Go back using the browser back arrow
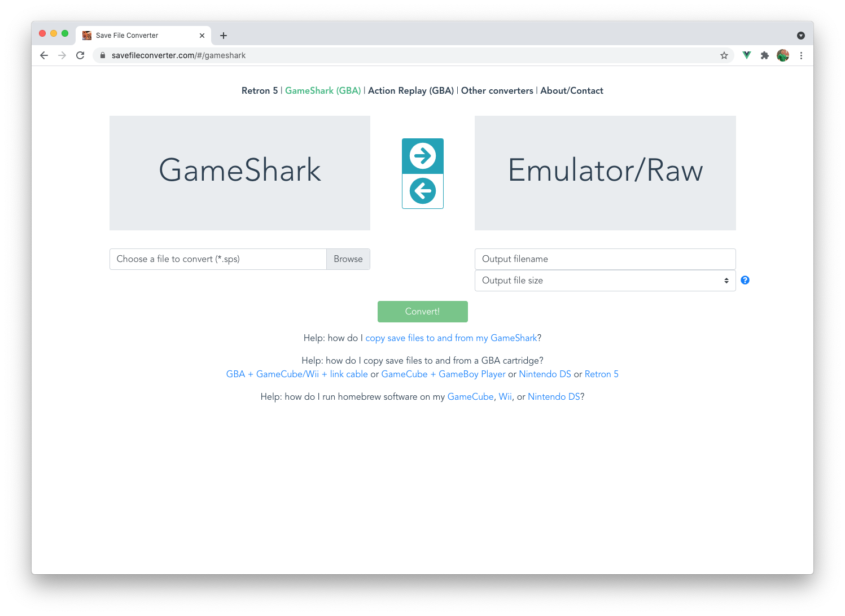Screen dimensions: 845x616 44,55
